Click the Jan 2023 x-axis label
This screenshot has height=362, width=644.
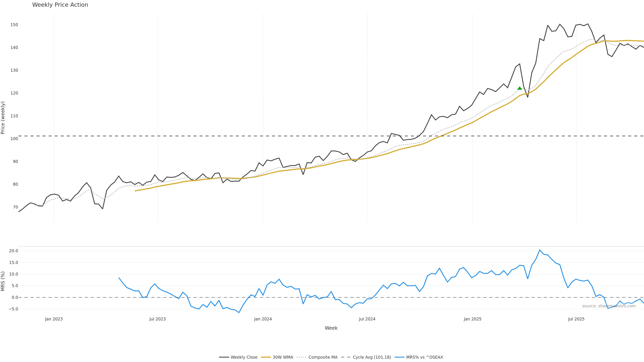[x=54, y=319]
